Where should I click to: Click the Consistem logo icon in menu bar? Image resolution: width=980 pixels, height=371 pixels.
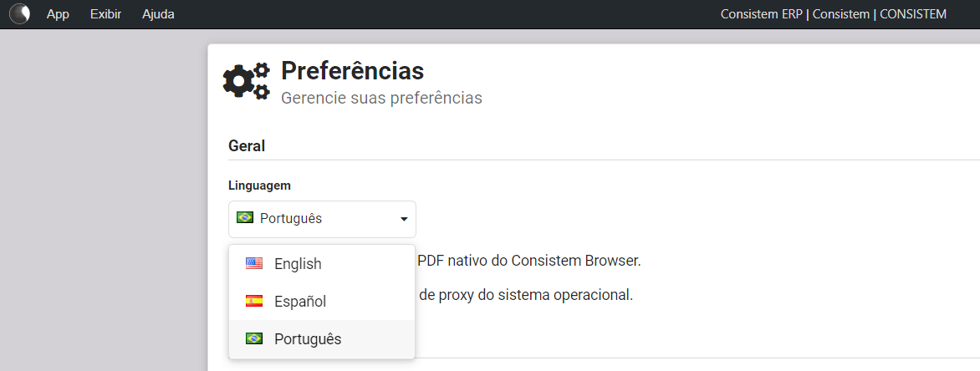19,14
